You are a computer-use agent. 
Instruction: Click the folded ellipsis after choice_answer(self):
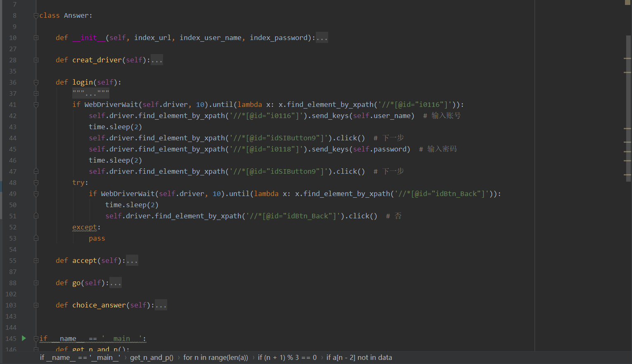pyautogui.click(x=161, y=305)
